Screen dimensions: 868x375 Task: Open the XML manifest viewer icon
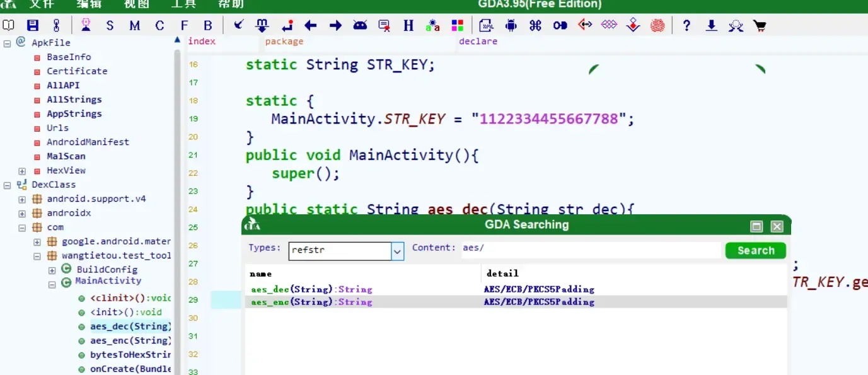[x=486, y=25]
